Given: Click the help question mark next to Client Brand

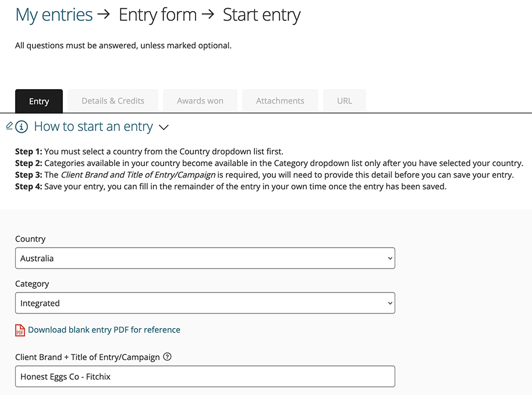Looking at the screenshot, I should pos(167,357).
